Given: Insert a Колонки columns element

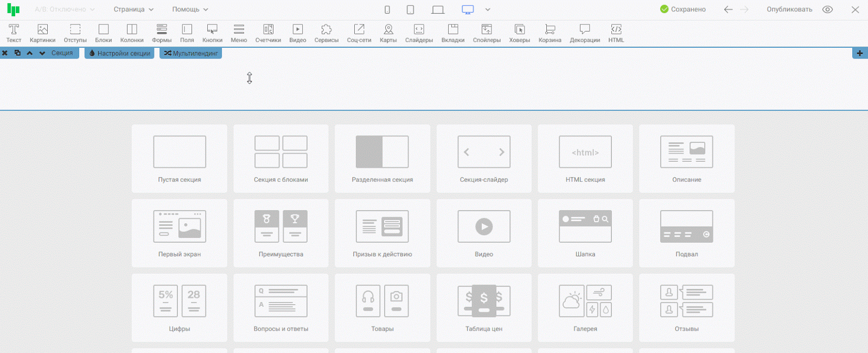Looking at the screenshot, I should click(132, 33).
